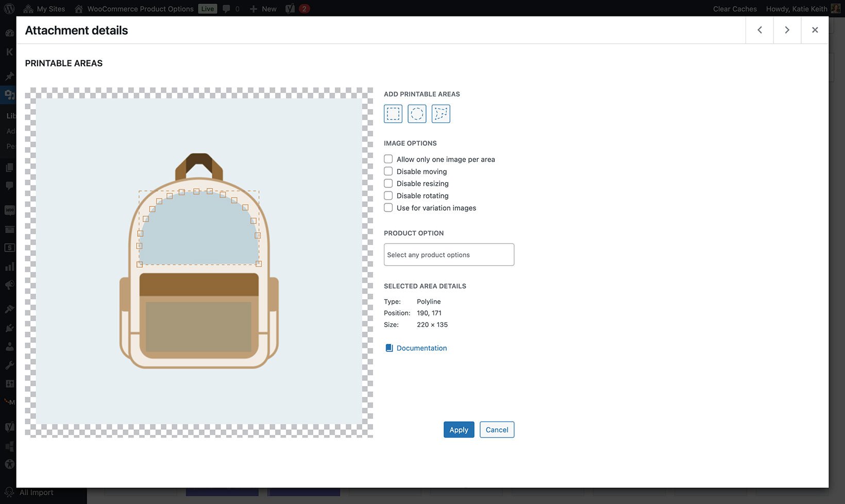Viewport: 845px width, 504px height.
Task: Click the plus New icon in the admin bar
Action: (x=252, y=8)
